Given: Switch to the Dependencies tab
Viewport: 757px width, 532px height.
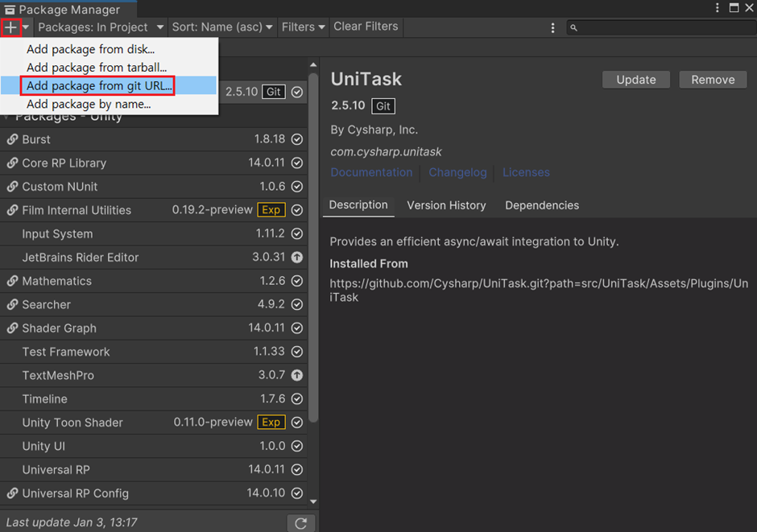Looking at the screenshot, I should (x=542, y=205).
